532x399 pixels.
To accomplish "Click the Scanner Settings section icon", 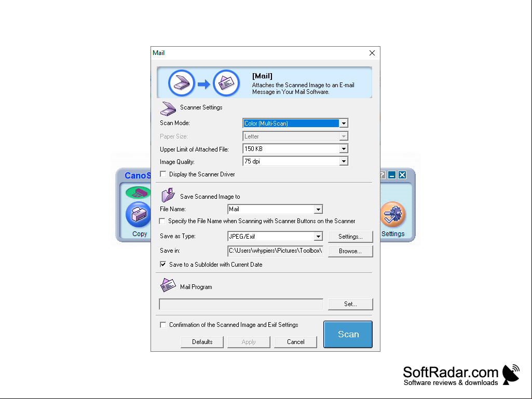I will [x=168, y=108].
